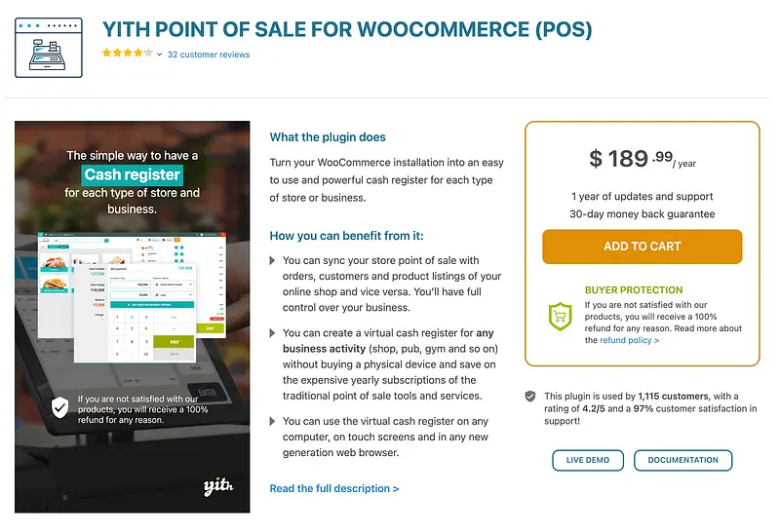Add the plugin to cart
The image size is (780, 532).
point(642,247)
